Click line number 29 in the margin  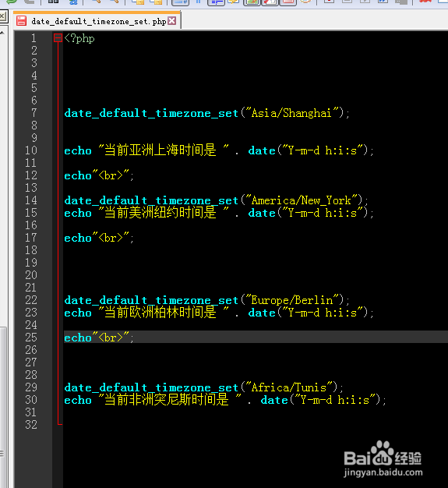(x=31, y=387)
